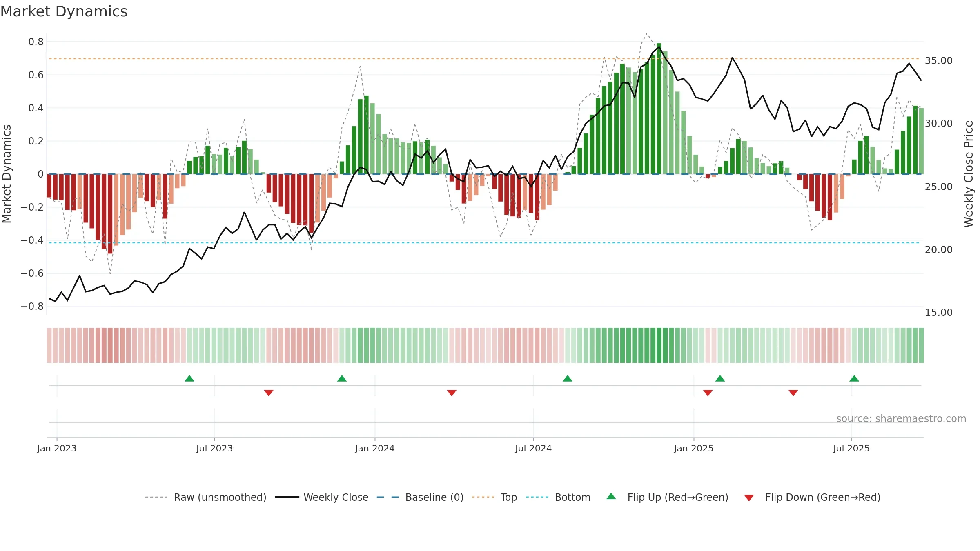Click the red legend triangle icon
The height and width of the screenshot is (551, 980).
point(749,498)
